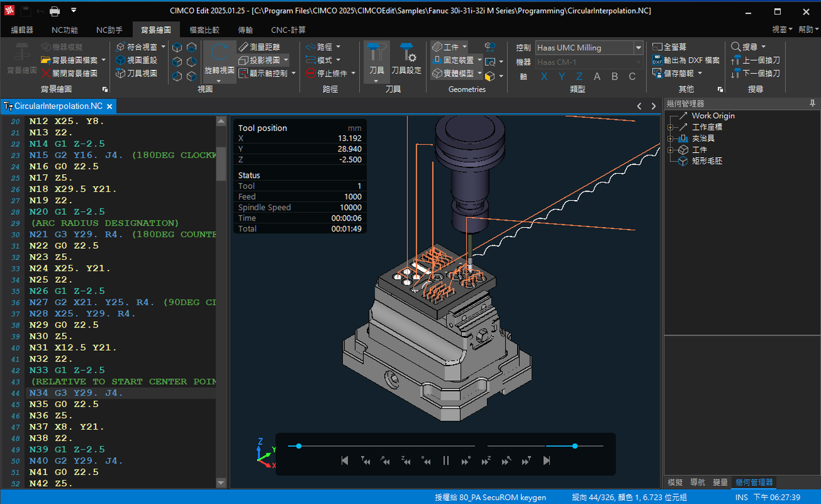Close the CircularInterpolation.NC document tab
The height and width of the screenshot is (504, 821).
tap(110, 106)
